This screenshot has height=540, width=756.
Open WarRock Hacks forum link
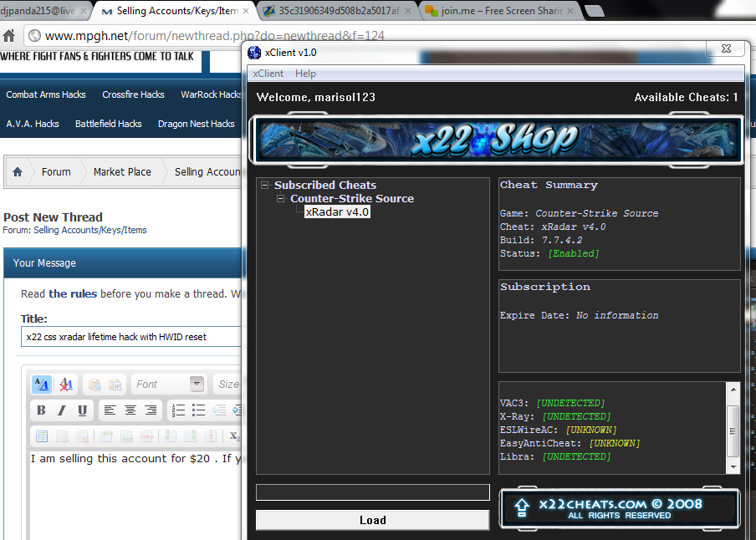click(212, 94)
